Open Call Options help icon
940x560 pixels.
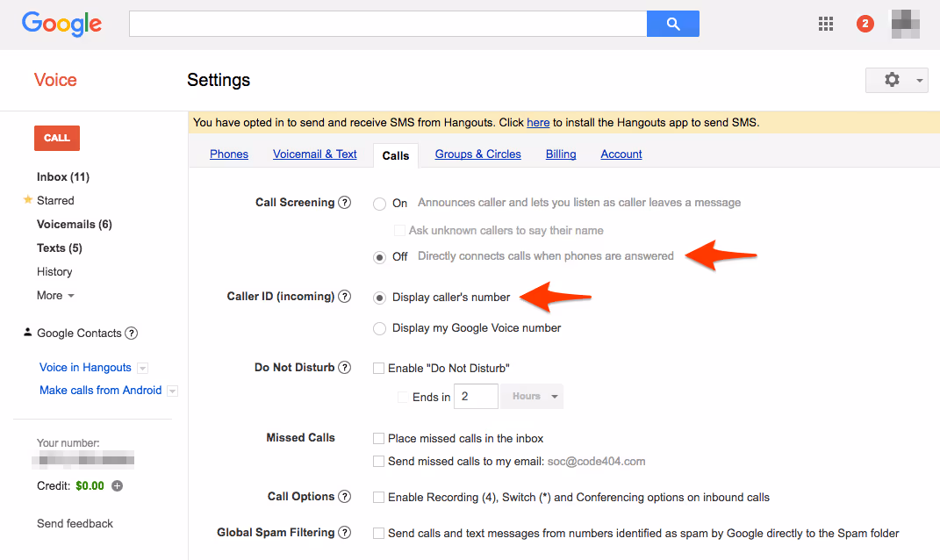tap(344, 497)
